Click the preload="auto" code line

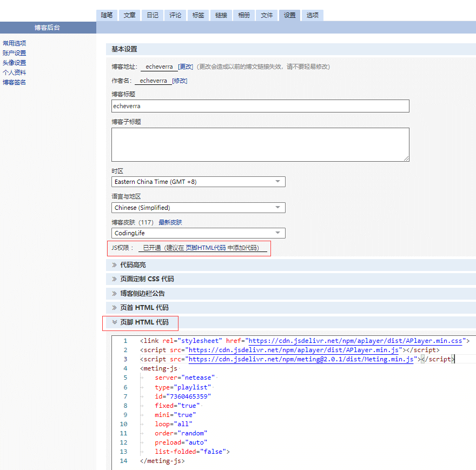tap(181, 442)
